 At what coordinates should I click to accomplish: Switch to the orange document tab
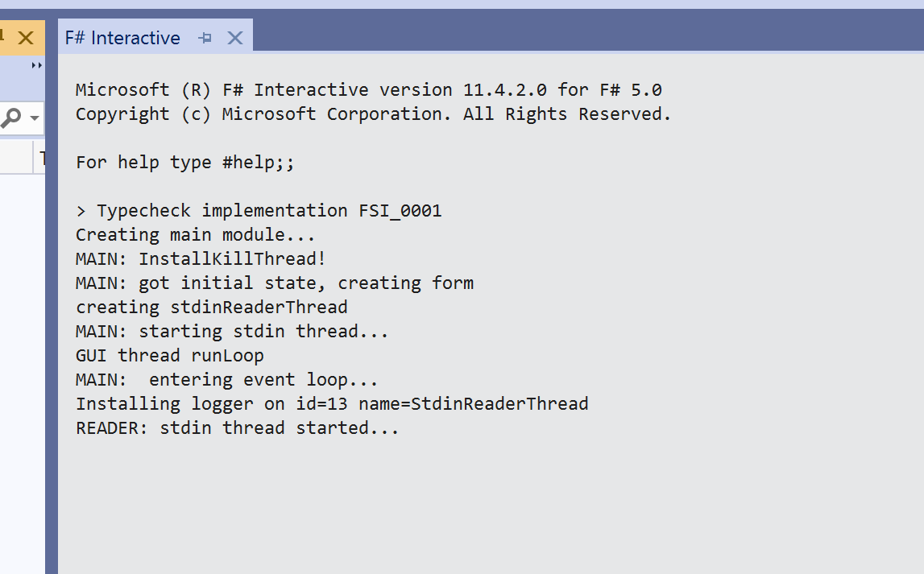pos(6,37)
